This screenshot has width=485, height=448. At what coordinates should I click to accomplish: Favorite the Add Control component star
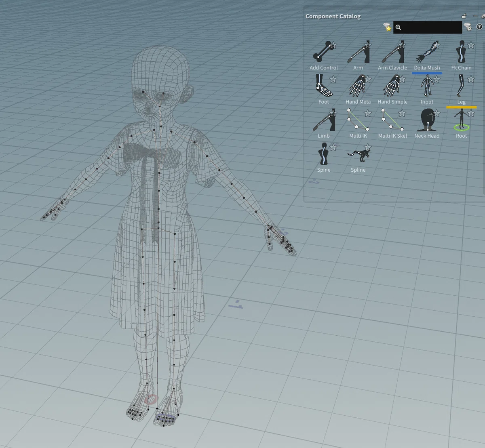333,45
